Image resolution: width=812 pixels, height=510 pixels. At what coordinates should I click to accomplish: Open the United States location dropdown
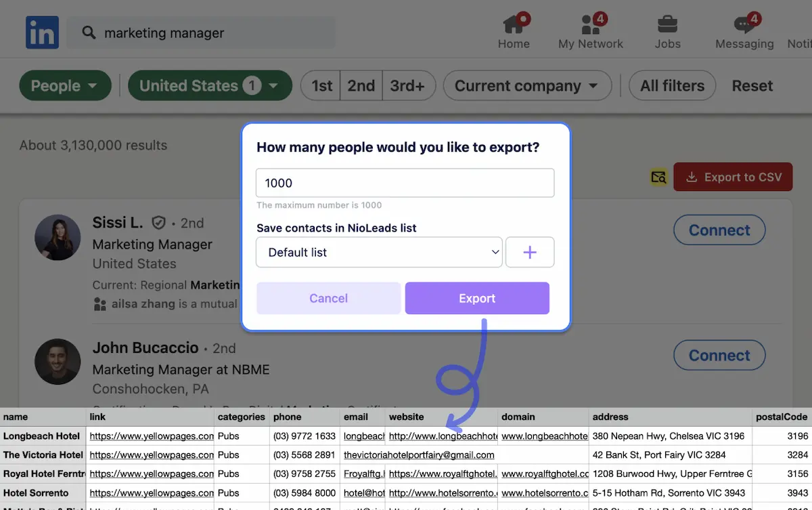tap(210, 85)
